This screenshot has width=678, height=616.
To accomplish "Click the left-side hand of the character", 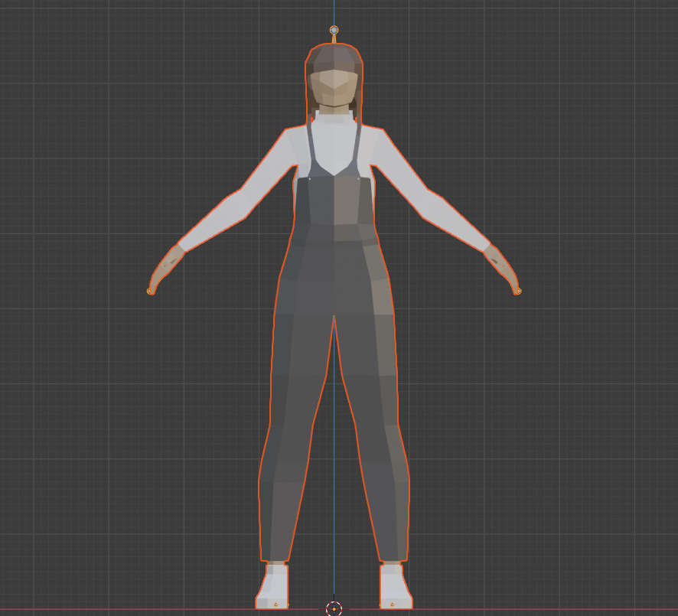I will (x=167, y=268).
